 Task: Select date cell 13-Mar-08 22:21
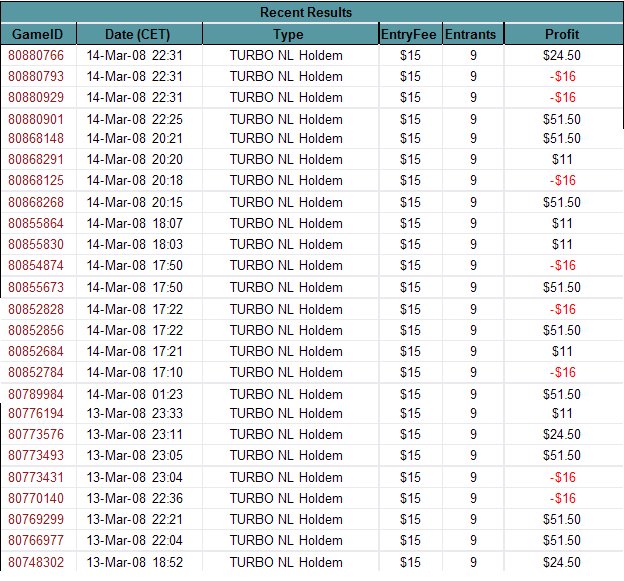point(135,520)
